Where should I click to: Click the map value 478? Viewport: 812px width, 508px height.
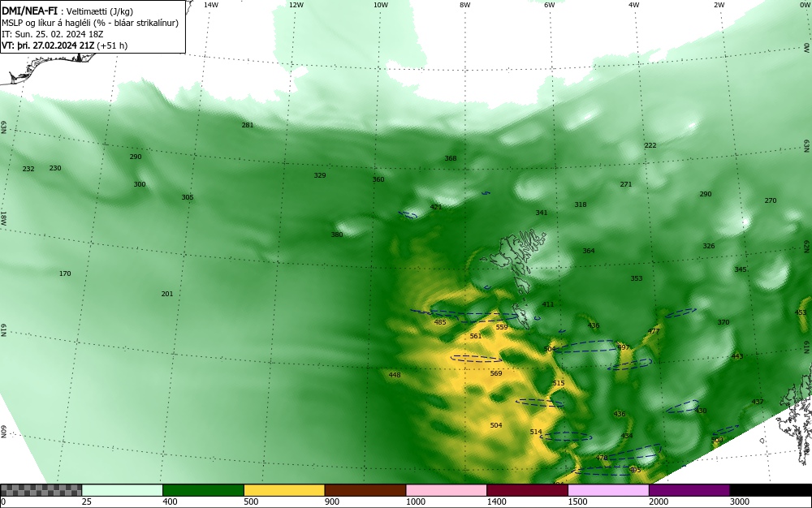pyautogui.click(x=602, y=458)
